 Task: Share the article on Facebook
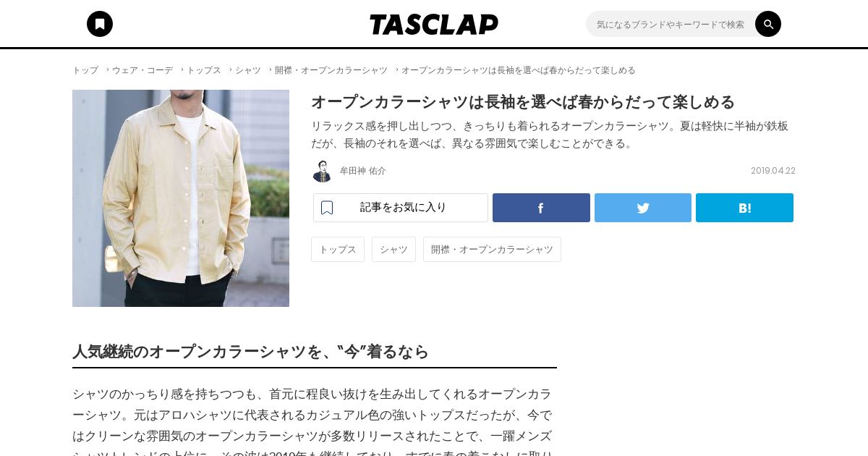[541, 208]
